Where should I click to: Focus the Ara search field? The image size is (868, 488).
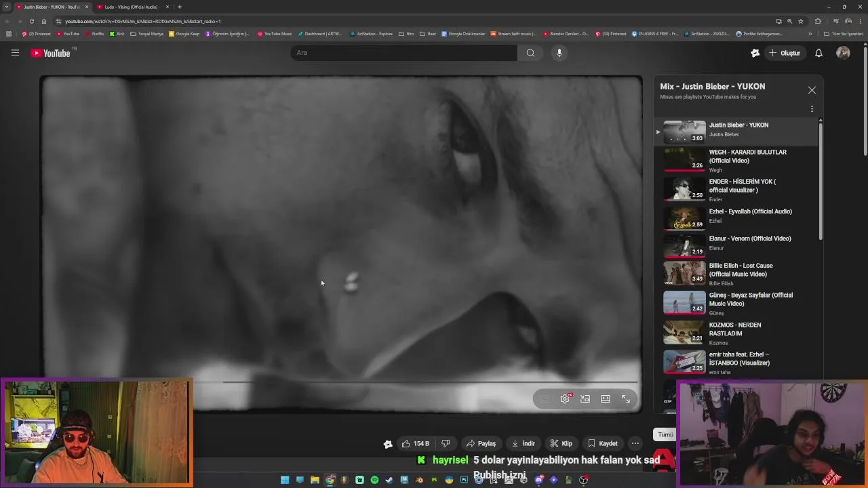click(x=403, y=53)
